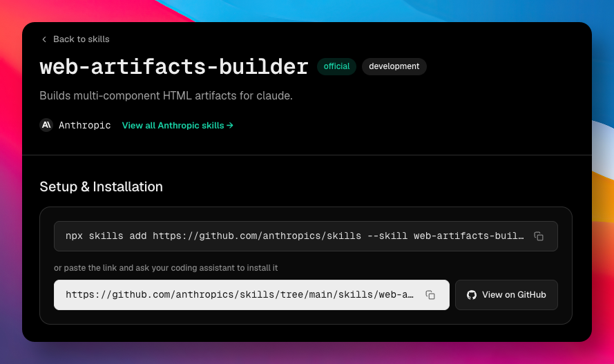This screenshot has height=364, width=614.
Task: Click the npx skills add command text
Action: click(x=294, y=236)
